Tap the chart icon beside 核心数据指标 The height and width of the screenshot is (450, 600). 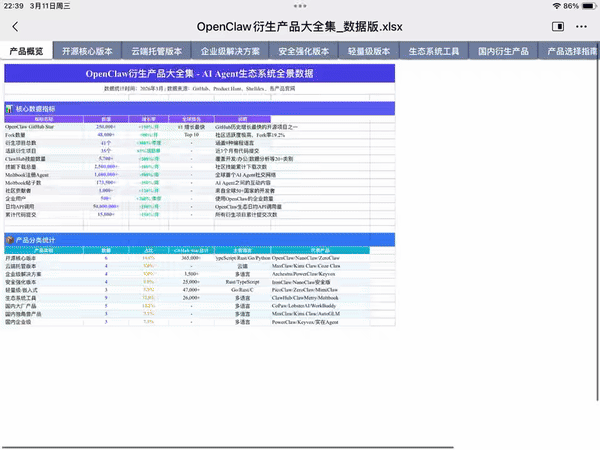click(x=9, y=109)
